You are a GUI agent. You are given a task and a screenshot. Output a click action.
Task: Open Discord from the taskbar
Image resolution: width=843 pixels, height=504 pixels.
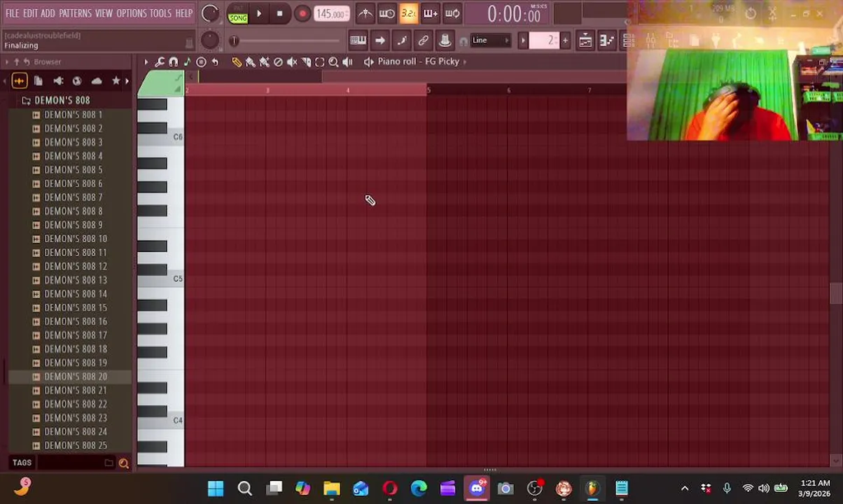[x=476, y=489]
